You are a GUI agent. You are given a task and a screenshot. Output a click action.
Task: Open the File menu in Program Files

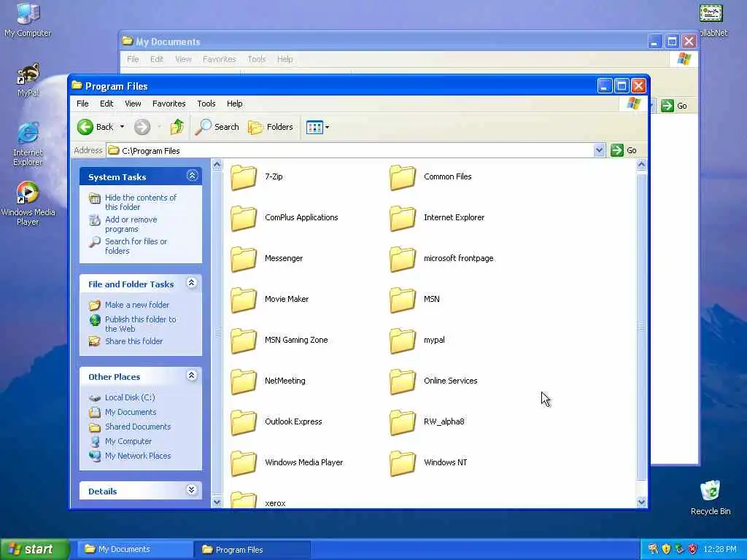[x=82, y=104]
